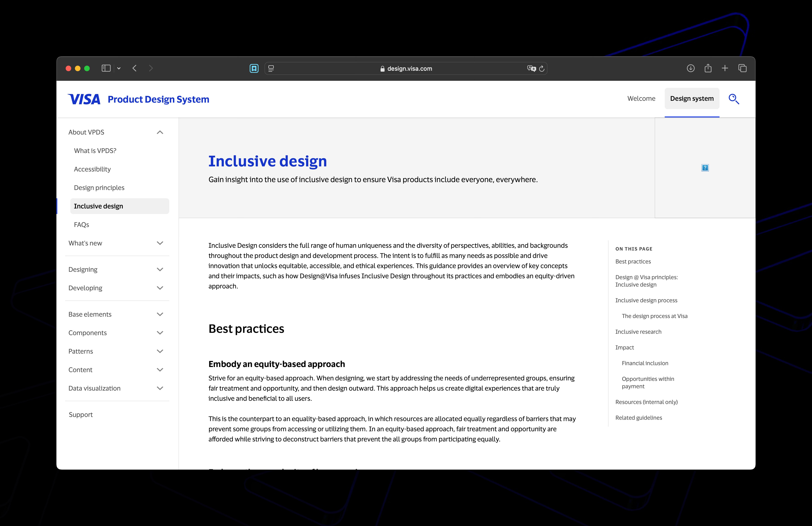Image resolution: width=812 pixels, height=526 pixels.
Task: Click the ON THIS PAGE label
Action: pyautogui.click(x=634, y=249)
